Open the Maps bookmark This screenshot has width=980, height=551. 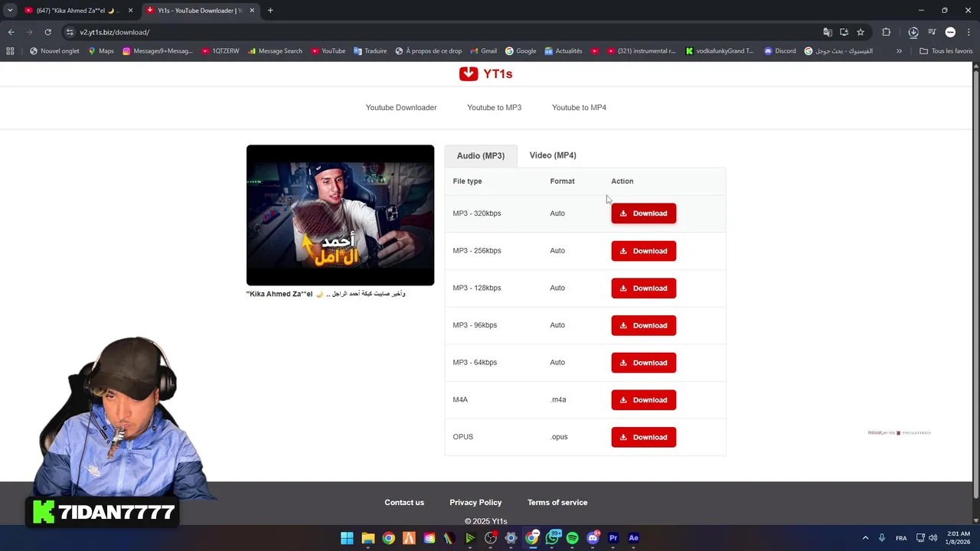click(101, 51)
